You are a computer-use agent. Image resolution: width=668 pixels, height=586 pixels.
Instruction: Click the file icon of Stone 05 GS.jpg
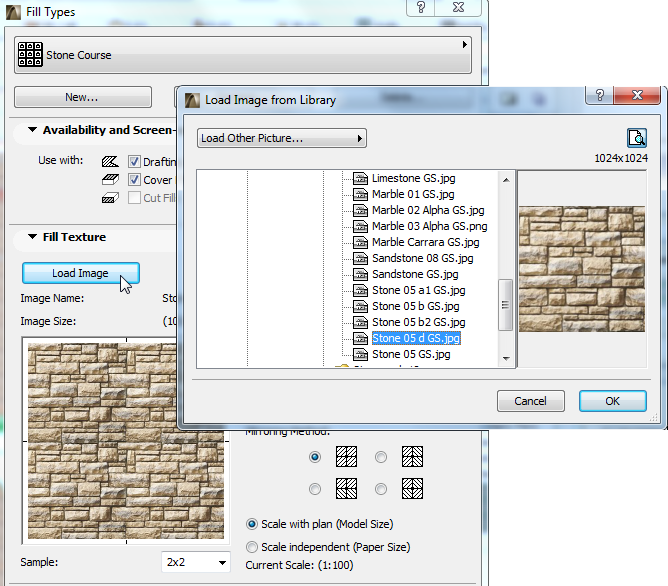coord(360,354)
